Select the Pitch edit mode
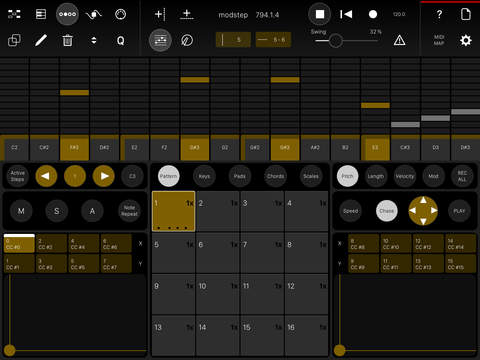 [x=347, y=176]
